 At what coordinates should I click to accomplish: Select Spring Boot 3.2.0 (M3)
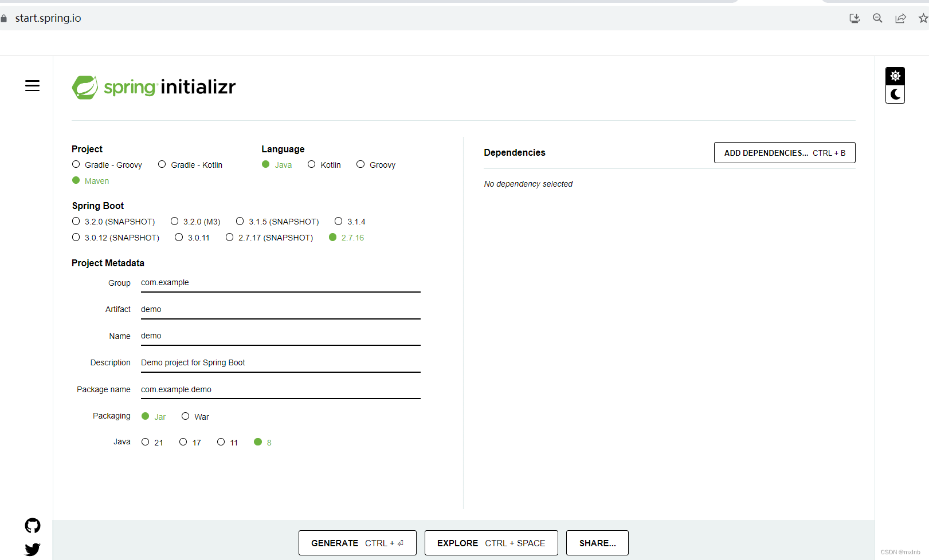tap(195, 222)
